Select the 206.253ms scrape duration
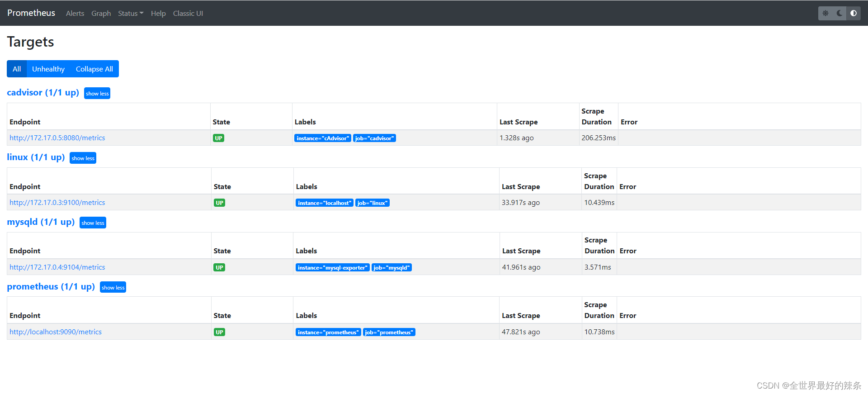 [x=599, y=138]
